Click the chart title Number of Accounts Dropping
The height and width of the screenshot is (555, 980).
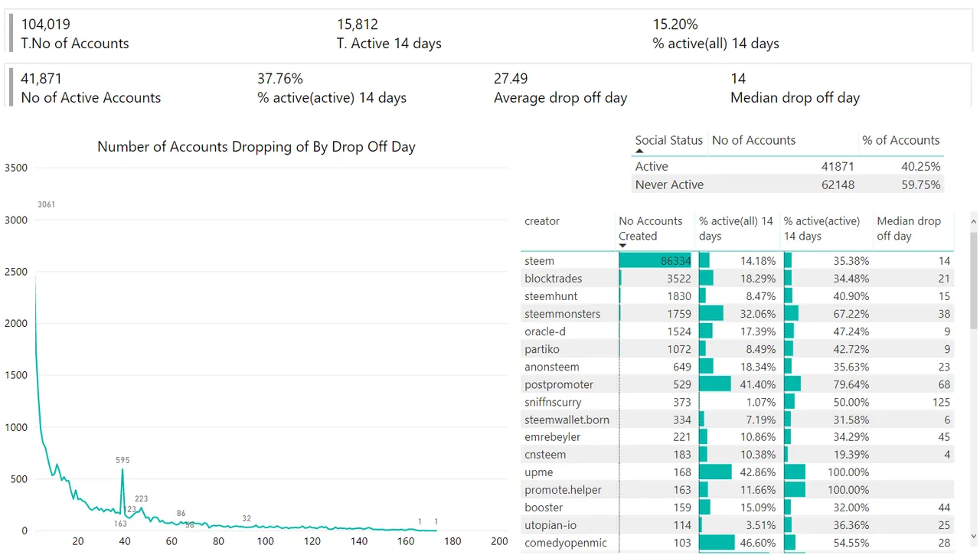[256, 147]
